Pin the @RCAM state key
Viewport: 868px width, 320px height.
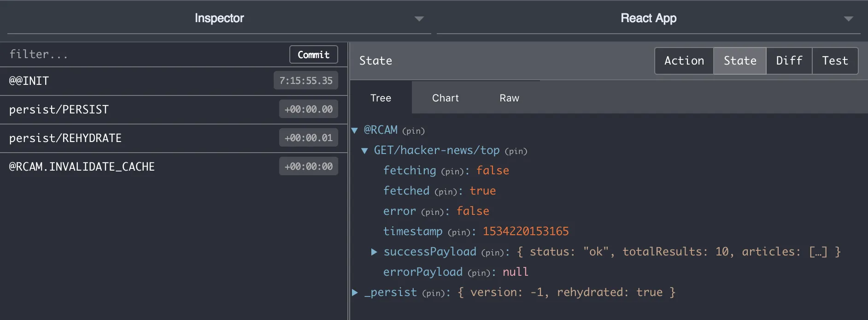413,131
